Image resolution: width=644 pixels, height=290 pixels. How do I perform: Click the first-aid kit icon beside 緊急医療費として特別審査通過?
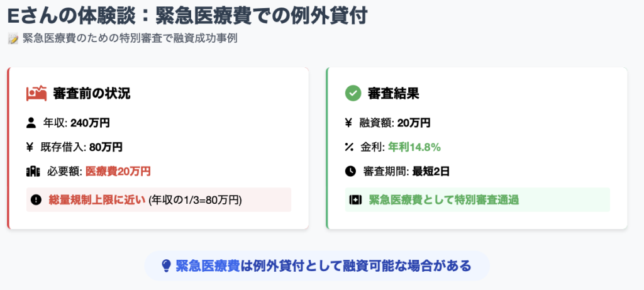pyautogui.click(x=355, y=200)
